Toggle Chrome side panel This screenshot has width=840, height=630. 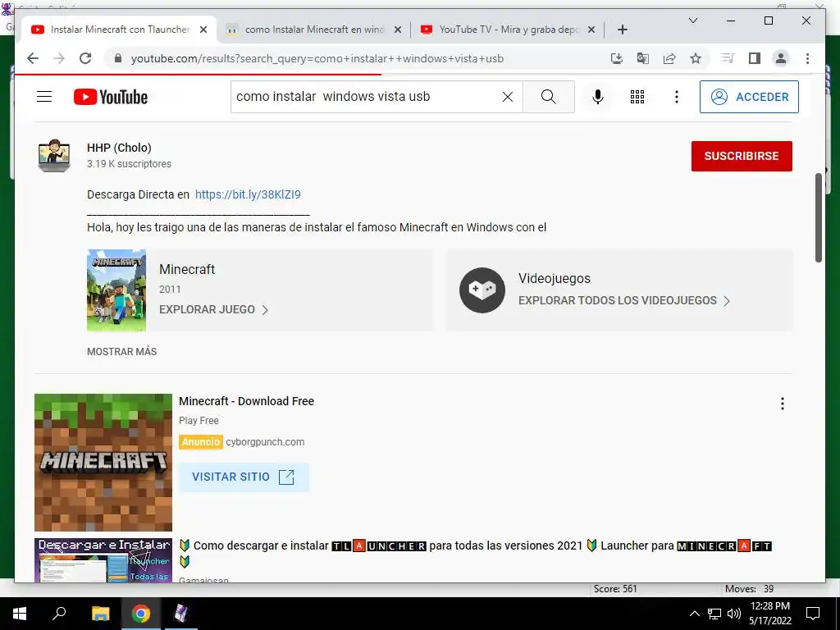(755, 58)
